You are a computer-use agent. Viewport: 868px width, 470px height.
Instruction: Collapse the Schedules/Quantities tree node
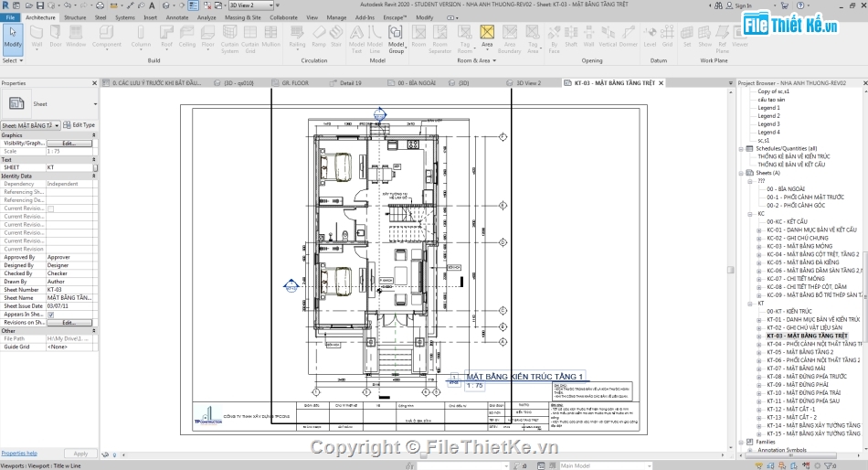(741, 148)
